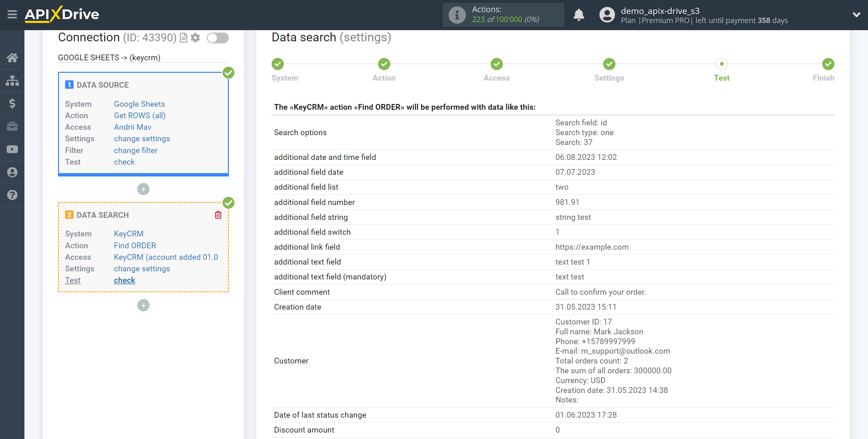This screenshot has height=439, width=868.
Task: Click the demo_apix-drive_s3 username
Action: (x=660, y=11)
